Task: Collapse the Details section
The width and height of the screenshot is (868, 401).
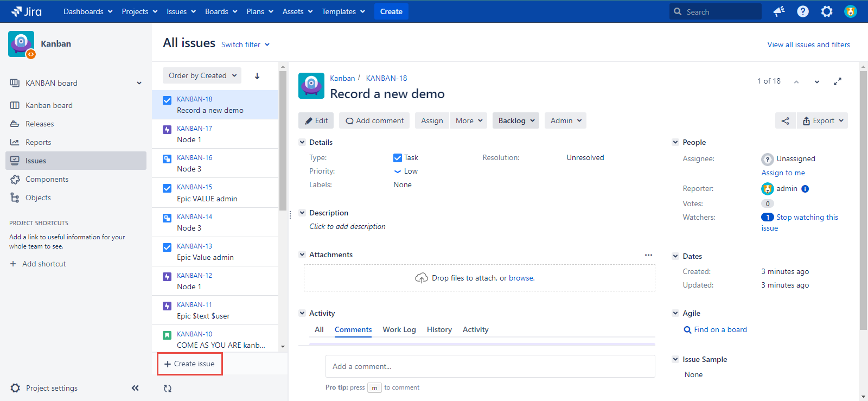Action: click(302, 142)
